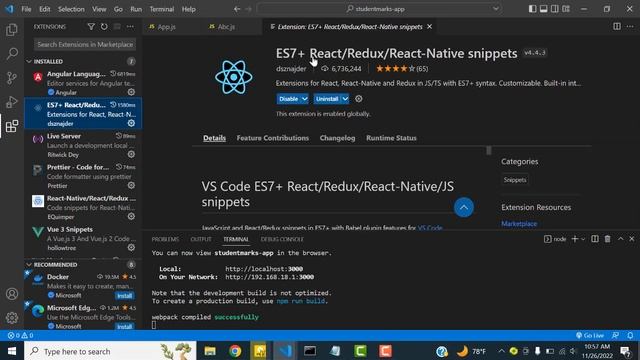640x360 pixels.
Task: Select Live Server in installed list
Action: click(x=83, y=145)
